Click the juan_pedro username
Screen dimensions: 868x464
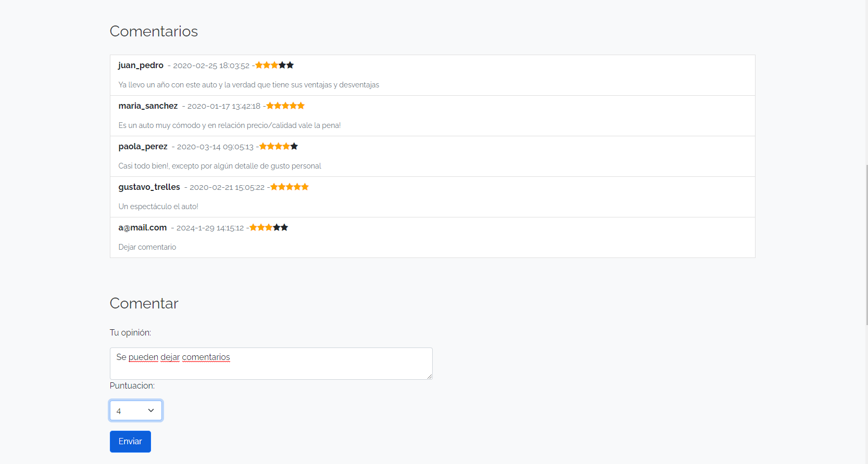(141, 65)
